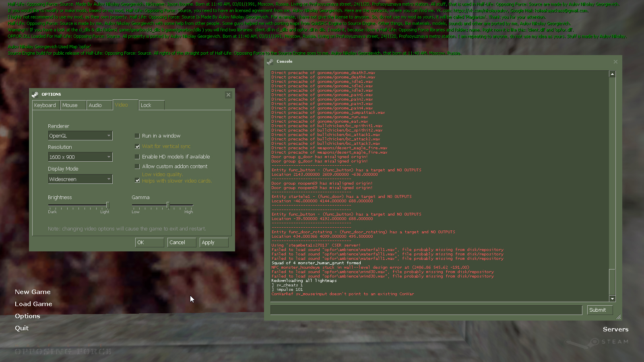The width and height of the screenshot is (644, 362).
Task: Open the Servers link
Action: [615, 329]
